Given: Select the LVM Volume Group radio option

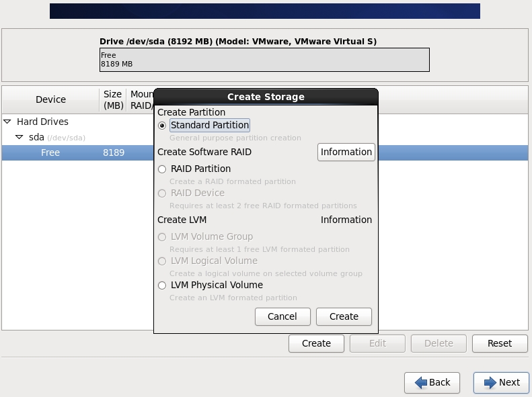Looking at the screenshot, I should click(x=162, y=236).
